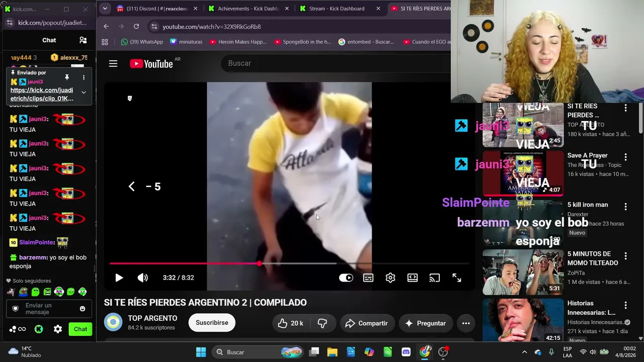The image size is (644, 362).
Task: Open the pinned kick.com clip link
Action: (42, 95)
